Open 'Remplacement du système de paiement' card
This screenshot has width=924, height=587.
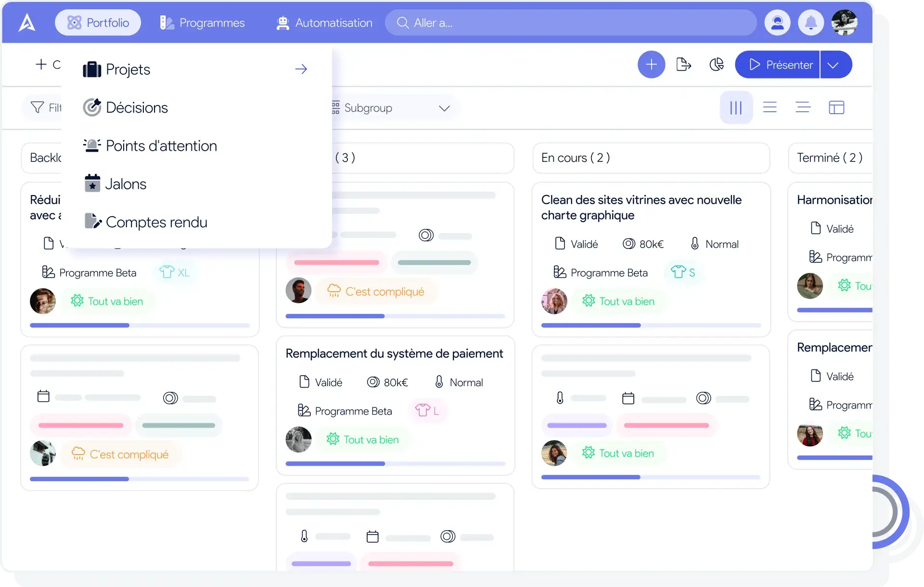click(x=394, y=353)
